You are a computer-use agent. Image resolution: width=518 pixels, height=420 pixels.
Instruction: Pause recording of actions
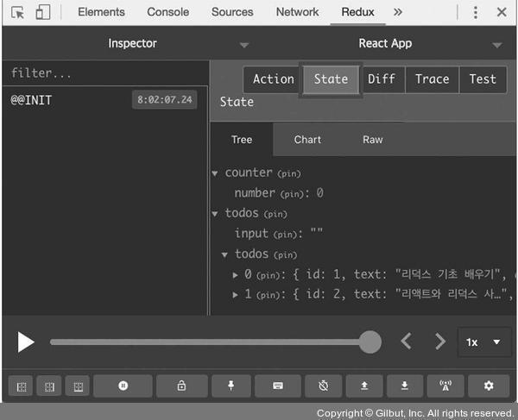point(123,386)
